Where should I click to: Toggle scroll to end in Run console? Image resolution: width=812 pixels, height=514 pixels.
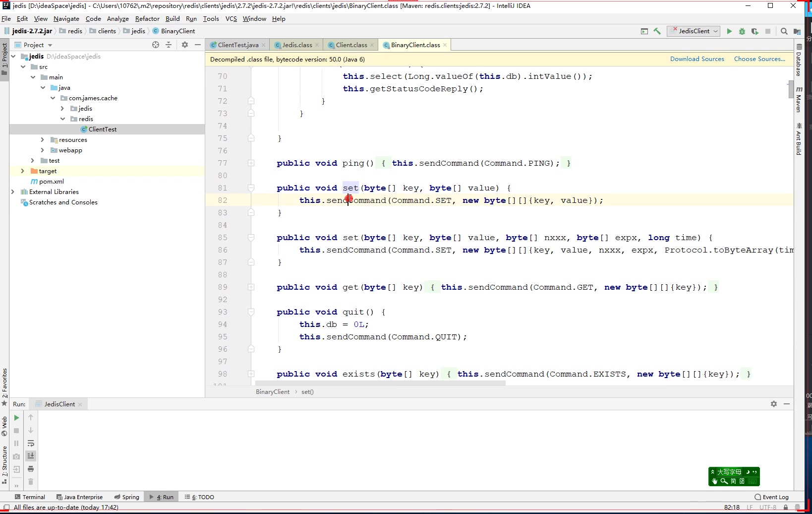31,456
